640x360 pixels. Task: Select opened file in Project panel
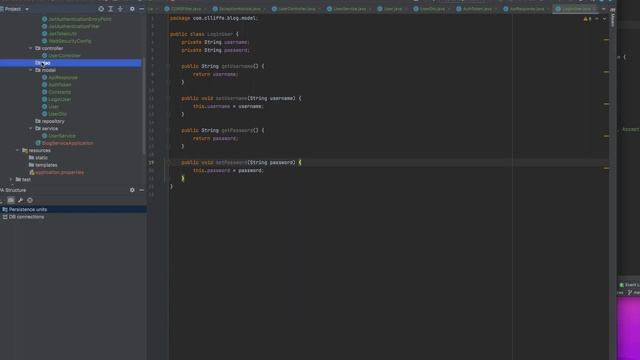(101, 9)
